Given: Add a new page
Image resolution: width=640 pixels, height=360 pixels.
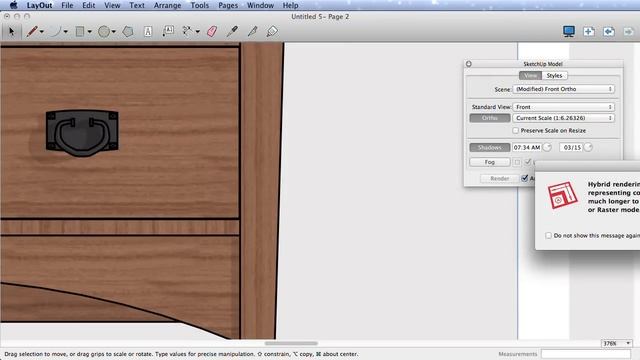Looking at the screenshot, I should tap(589, 31).
